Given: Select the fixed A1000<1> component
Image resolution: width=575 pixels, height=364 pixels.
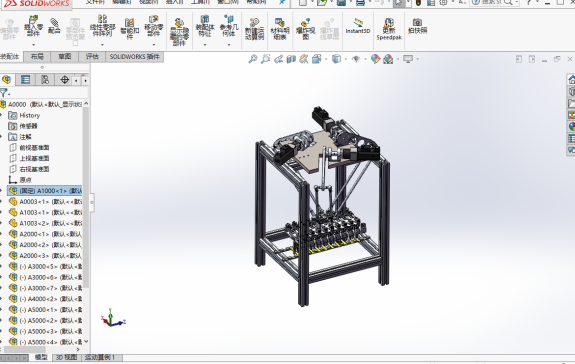Looking at the screenshot, I should point(45,191).
